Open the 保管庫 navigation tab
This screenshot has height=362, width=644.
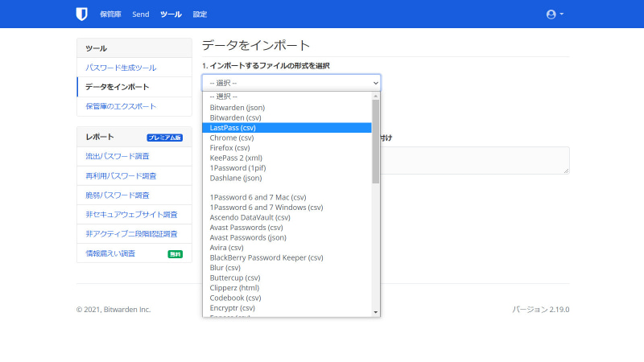(110, 14)
